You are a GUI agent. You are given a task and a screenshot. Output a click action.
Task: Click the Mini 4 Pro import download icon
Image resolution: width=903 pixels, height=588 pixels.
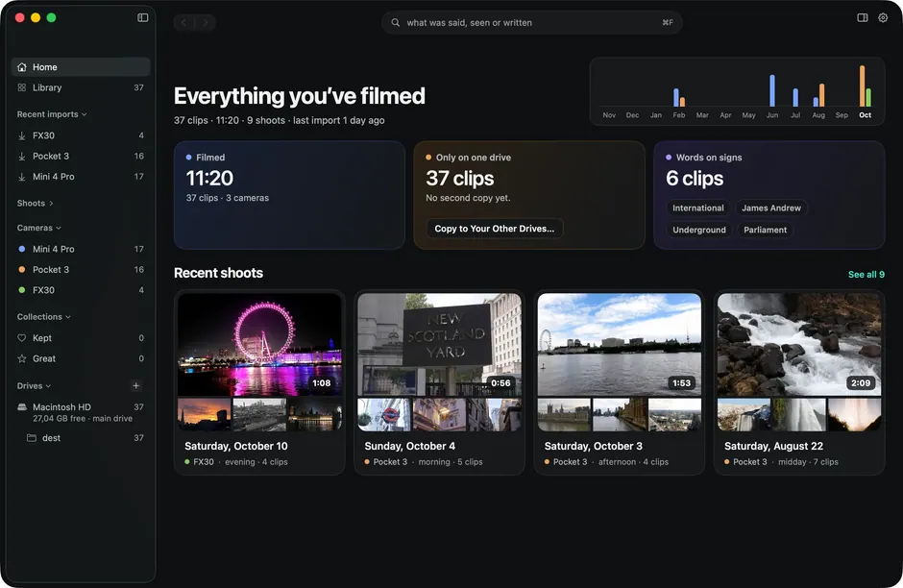(22, 177)
